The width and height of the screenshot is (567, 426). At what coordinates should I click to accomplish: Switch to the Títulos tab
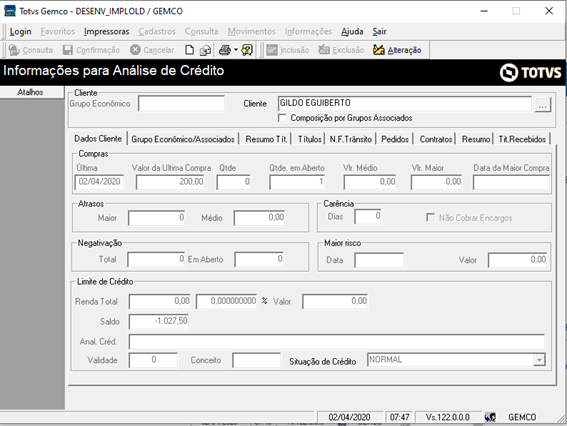[x=310, y=139]
